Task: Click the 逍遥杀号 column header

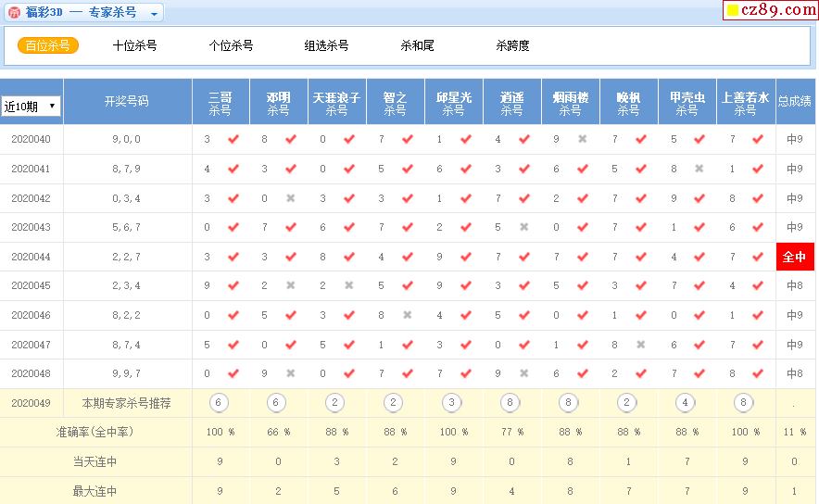Action: 511,102
